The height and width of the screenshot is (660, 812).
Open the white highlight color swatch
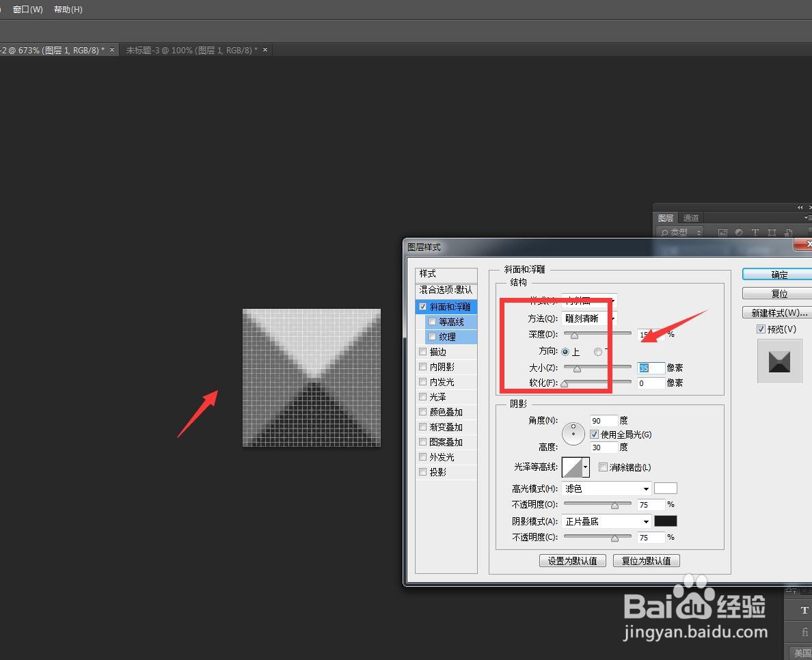[x=666, y=488]
